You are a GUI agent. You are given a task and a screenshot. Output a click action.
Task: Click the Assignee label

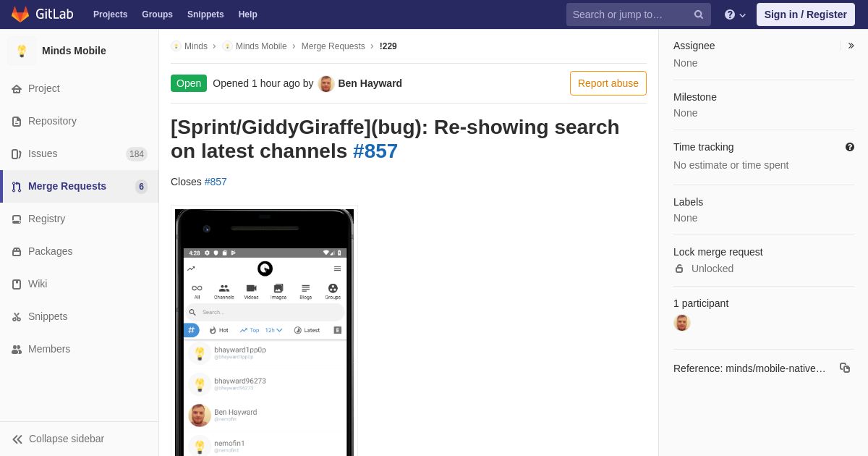click(694, 46)
